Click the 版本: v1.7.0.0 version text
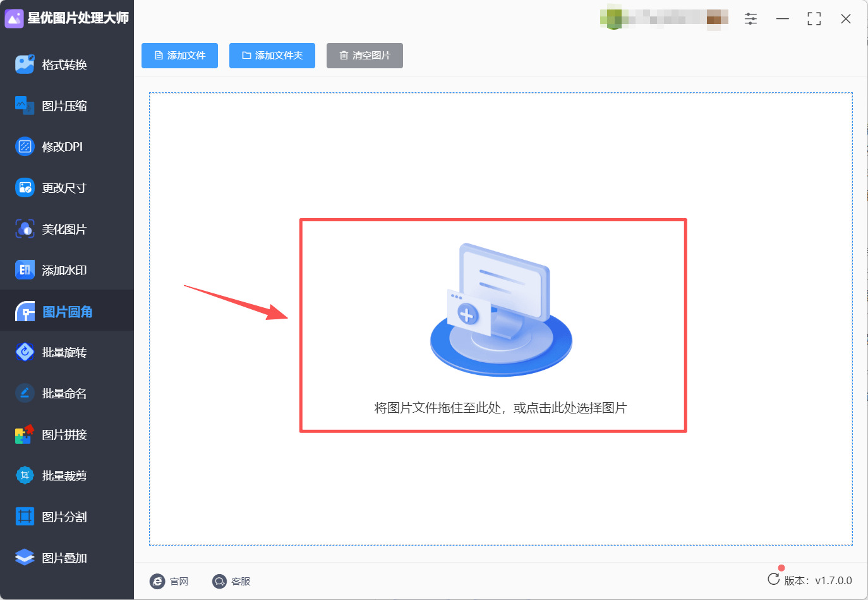 818,580
